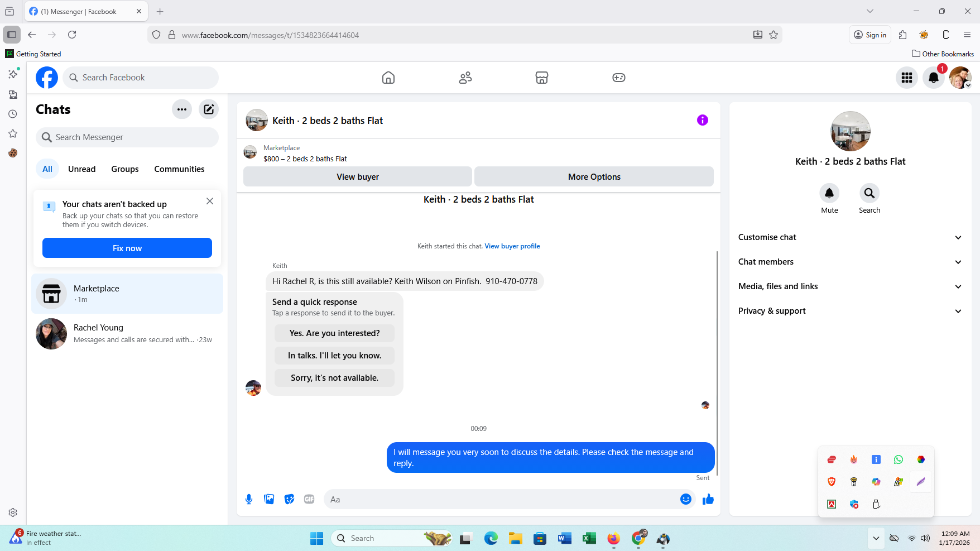
Task: Send quick response In talks. I'll let you know.
Action: pyautogui.click(x=334, y=356)
